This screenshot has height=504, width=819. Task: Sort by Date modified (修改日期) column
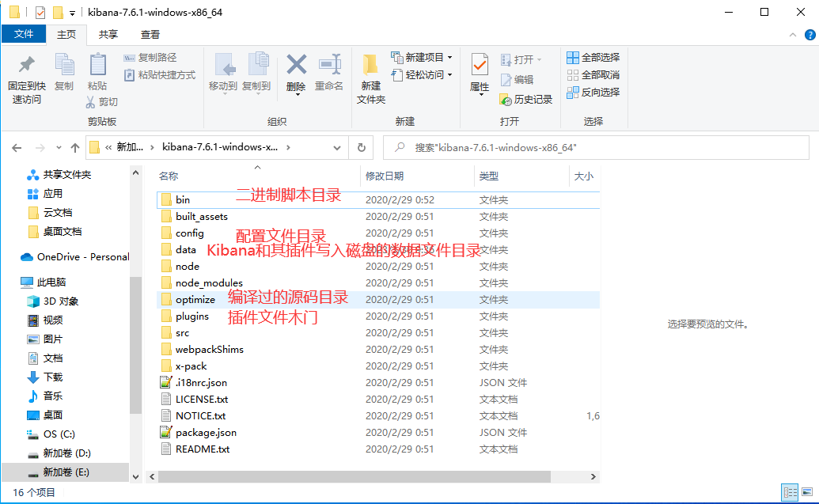coord(385,176)
